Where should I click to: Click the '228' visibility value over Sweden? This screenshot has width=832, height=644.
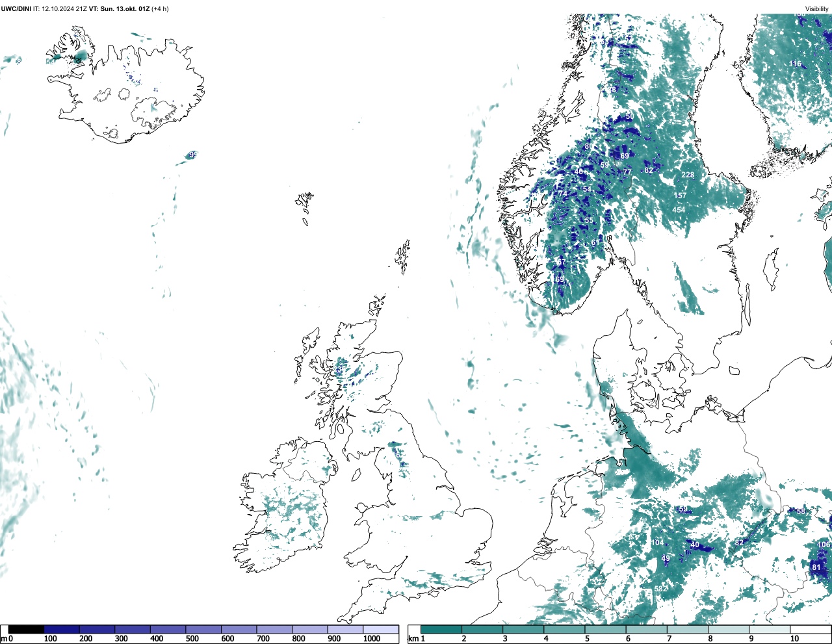coord(688,175)
